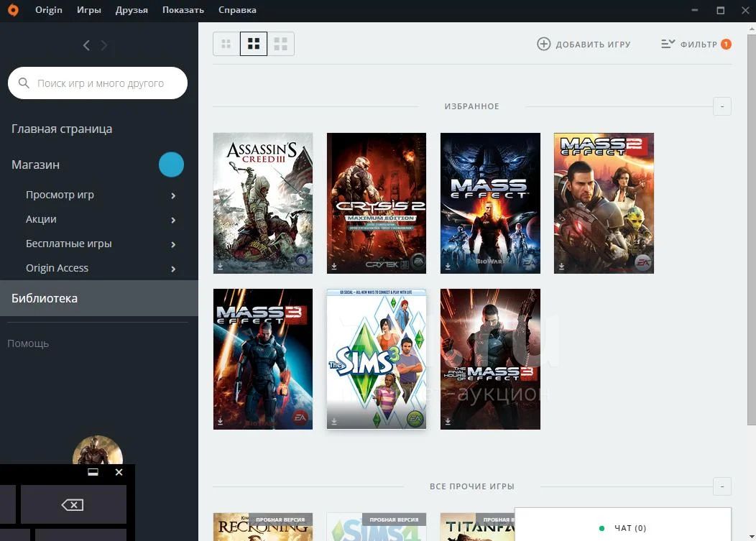Click the blue circle next to Магазин
756x541 pixels.
[171, 165]
